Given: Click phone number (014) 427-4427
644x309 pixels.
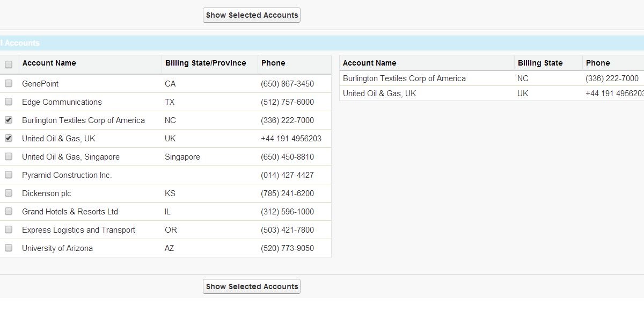Looking at the screenshot, I should click(x=288, y=175).
